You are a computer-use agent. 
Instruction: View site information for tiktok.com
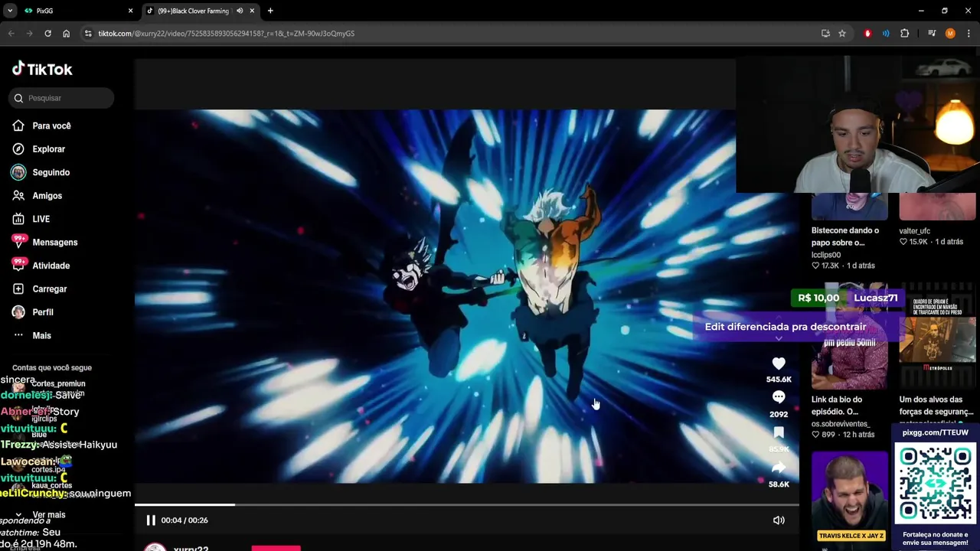[88, 34]
